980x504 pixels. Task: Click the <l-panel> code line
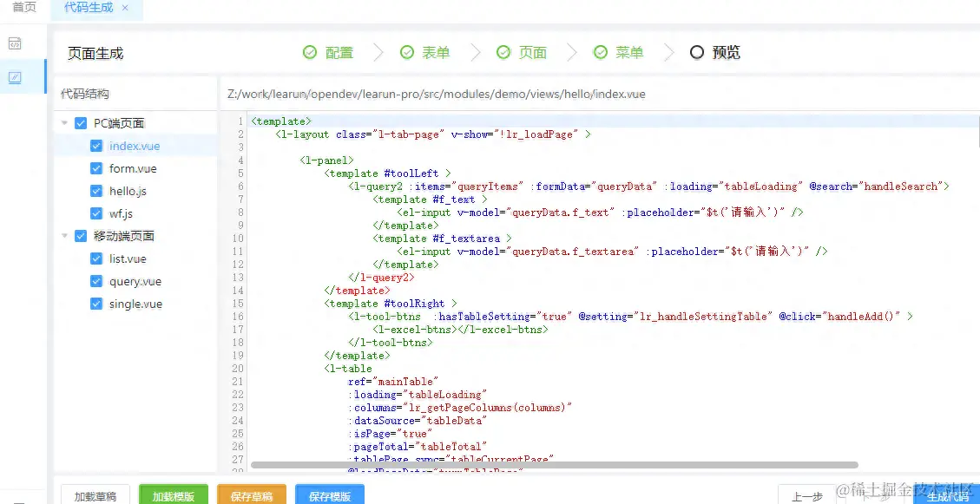click(327, 160)
